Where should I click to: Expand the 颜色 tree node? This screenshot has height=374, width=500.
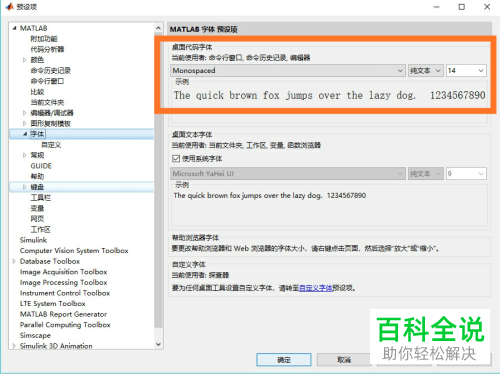(x=24, y=60)
